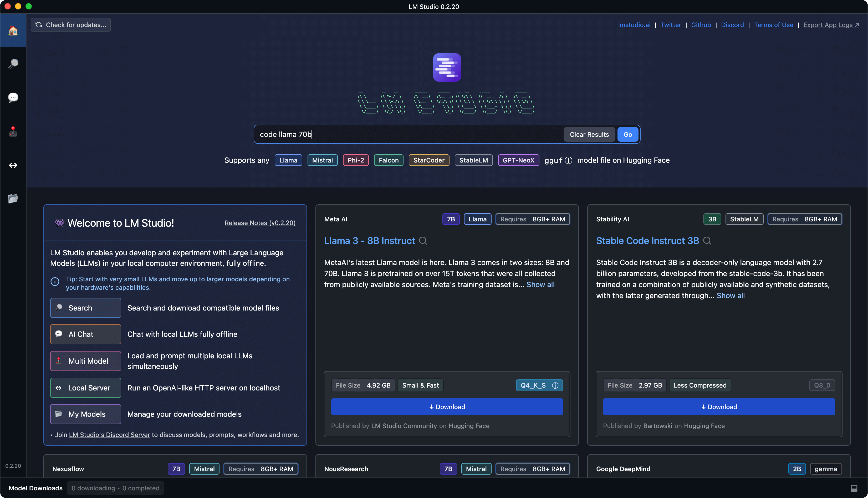Viewport: 868px width, 498px height.
Task: Select the Mistral tag under the search bar
Action: [x=322, y=160]
